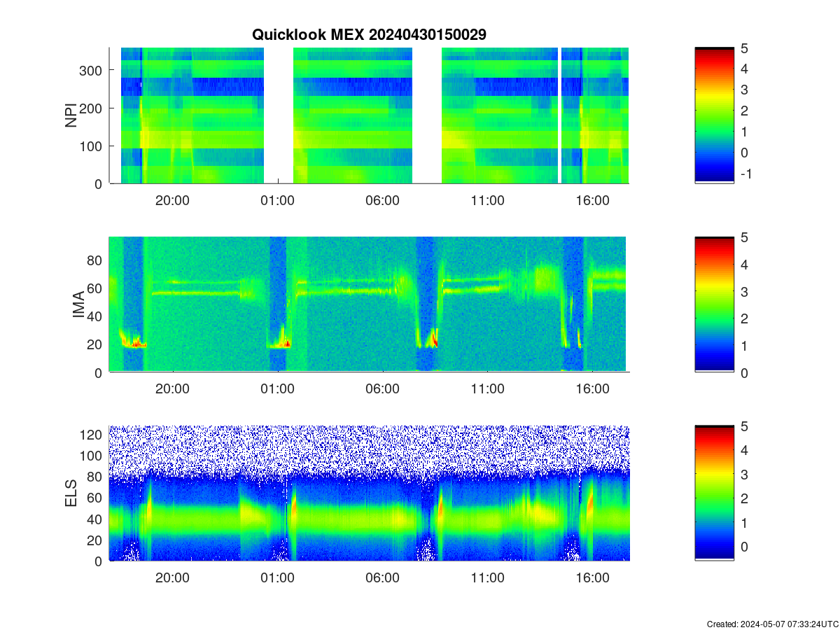Open the ELS spectrogram plot
Viewport: 840px width, 630px height.
coord(369,493)
